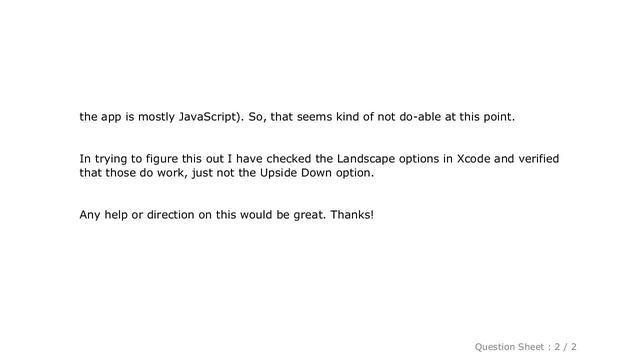This screenshot has height=360, width=640.
Task: Select the word "Xcode" in second paragraph
Action: (473, 158)
